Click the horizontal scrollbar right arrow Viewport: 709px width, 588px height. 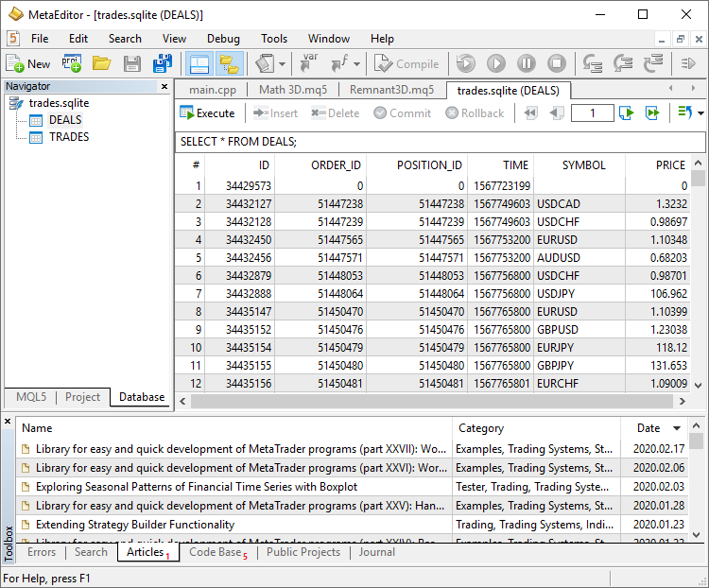683,401
